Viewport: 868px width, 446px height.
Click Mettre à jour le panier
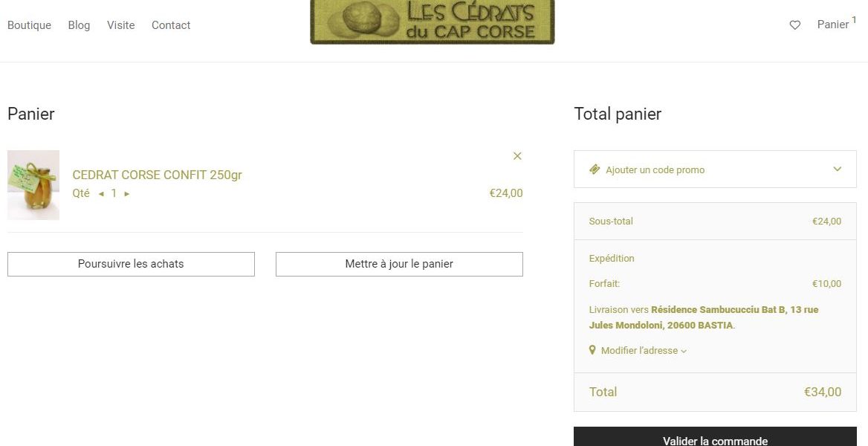[x=399, y=264]
